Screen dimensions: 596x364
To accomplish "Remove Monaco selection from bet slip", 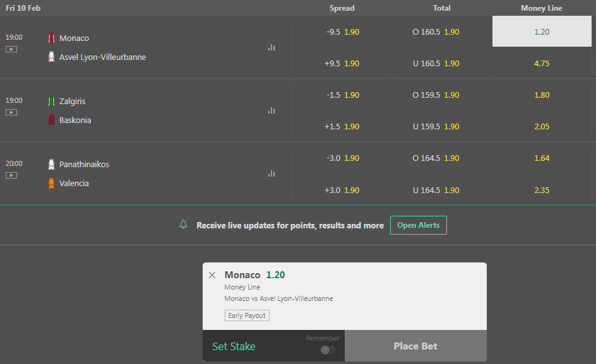I will 212,275.
